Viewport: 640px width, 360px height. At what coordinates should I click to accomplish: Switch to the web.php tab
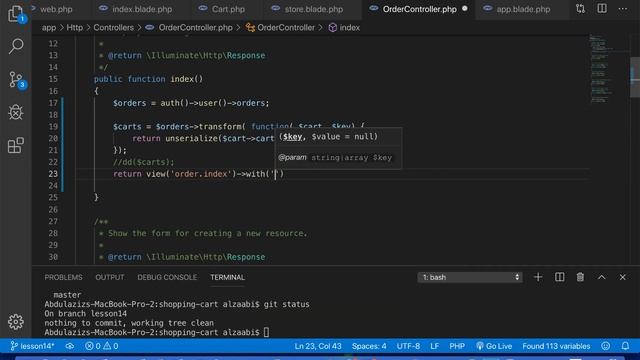pos(56,9)
